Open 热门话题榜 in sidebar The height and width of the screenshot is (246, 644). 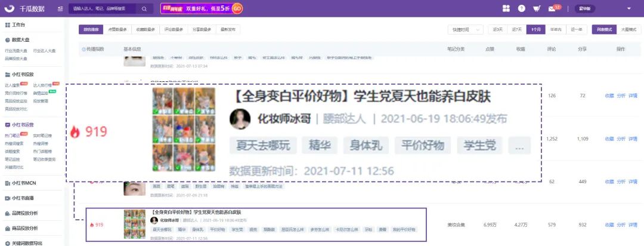(x=42, y=152)
